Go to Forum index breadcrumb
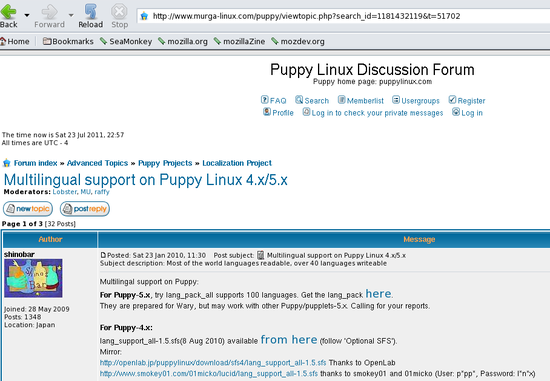550x381 pixels. [35, 163]
